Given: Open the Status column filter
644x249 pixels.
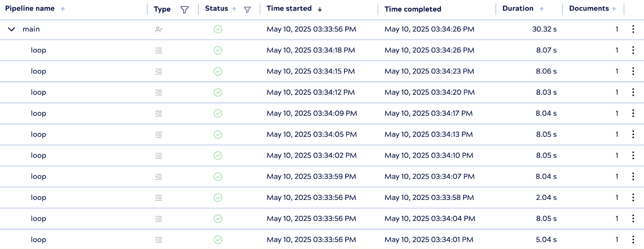Looking at the screenshot, I should coord(247,10).
